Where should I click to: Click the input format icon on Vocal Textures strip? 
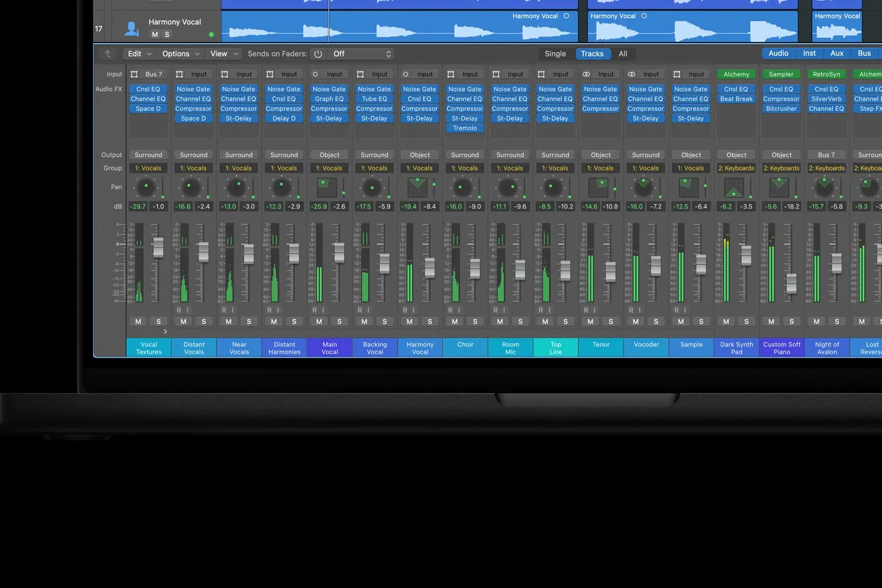pyautogui.click(x=134, y=74)
